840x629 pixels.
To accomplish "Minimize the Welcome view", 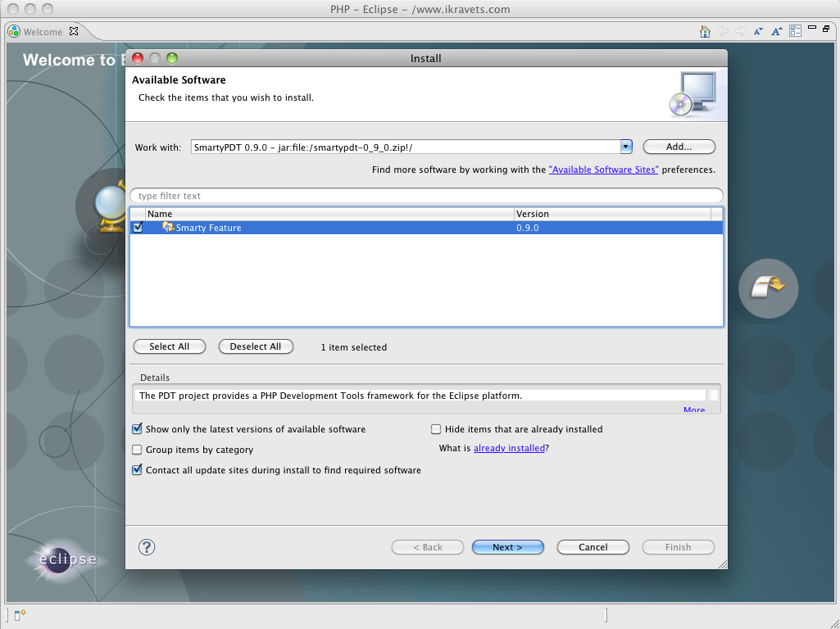I will (812, 27).
